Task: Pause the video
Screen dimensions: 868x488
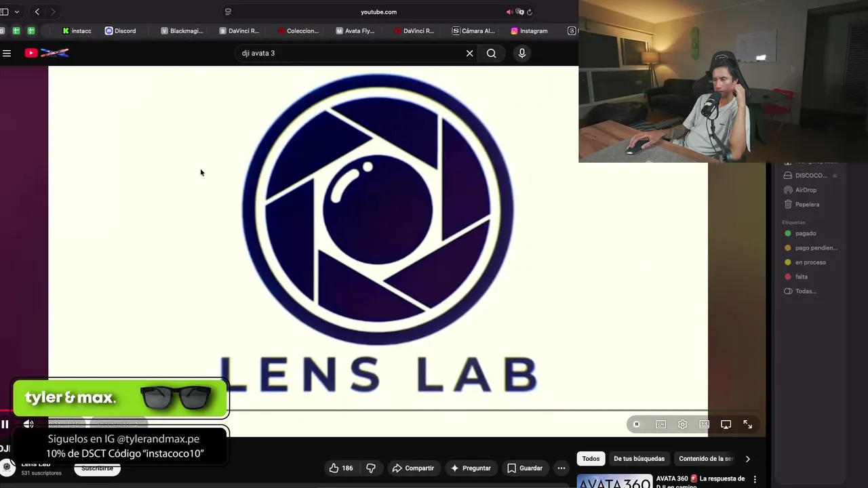Action: [5, 424]
